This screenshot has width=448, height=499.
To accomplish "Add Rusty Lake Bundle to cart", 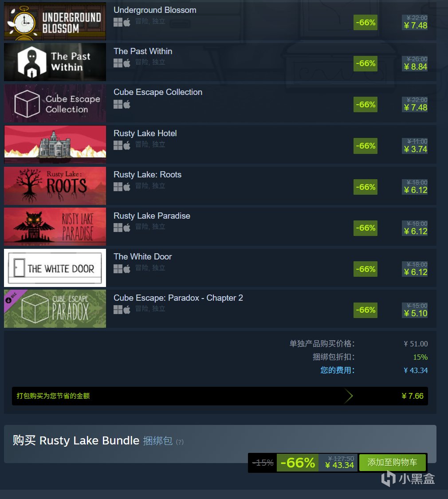I will click(x=392, y=462).
